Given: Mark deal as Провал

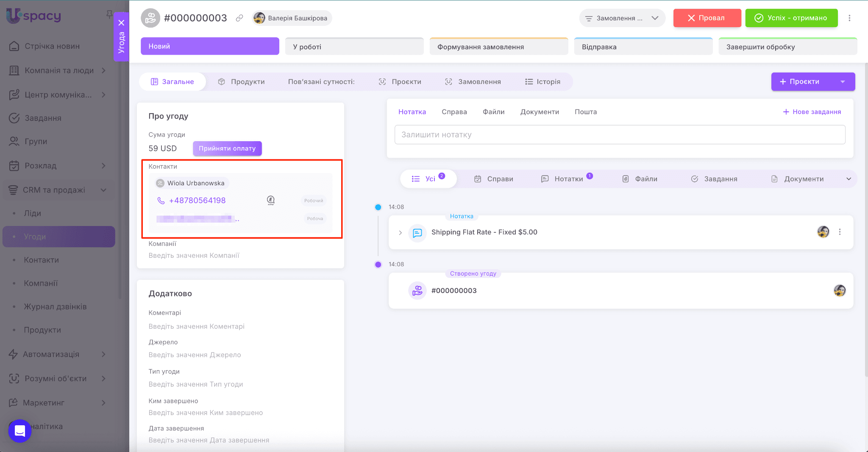Looking at the screenshot, I should pos(707,18).
